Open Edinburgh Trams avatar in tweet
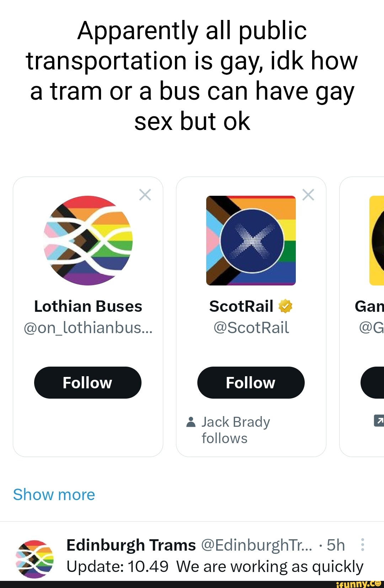Screen dimensions: 384x588 (34, 558)
